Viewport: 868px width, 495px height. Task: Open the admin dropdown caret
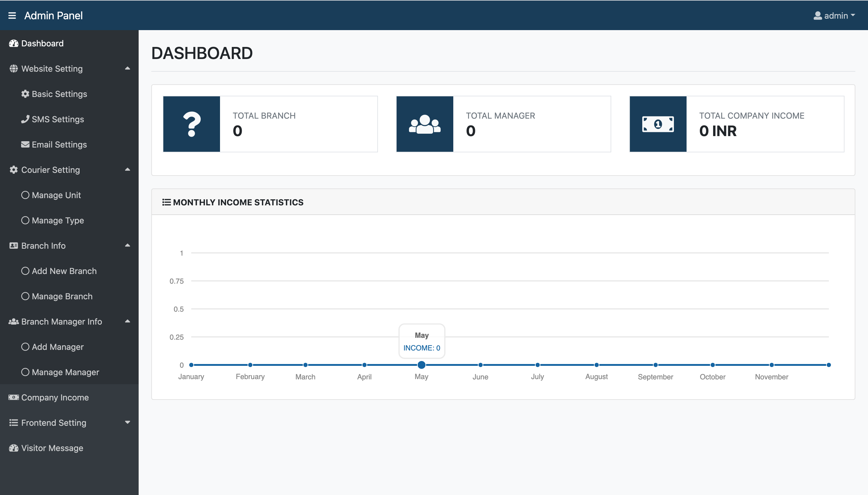click(x=853, y=16)
